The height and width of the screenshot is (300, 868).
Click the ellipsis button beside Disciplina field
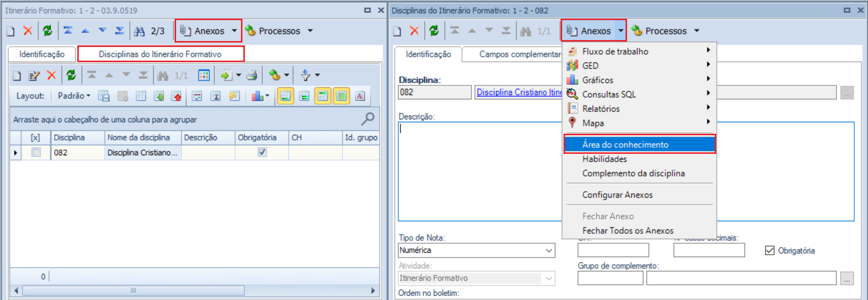(x=847, y=93)
